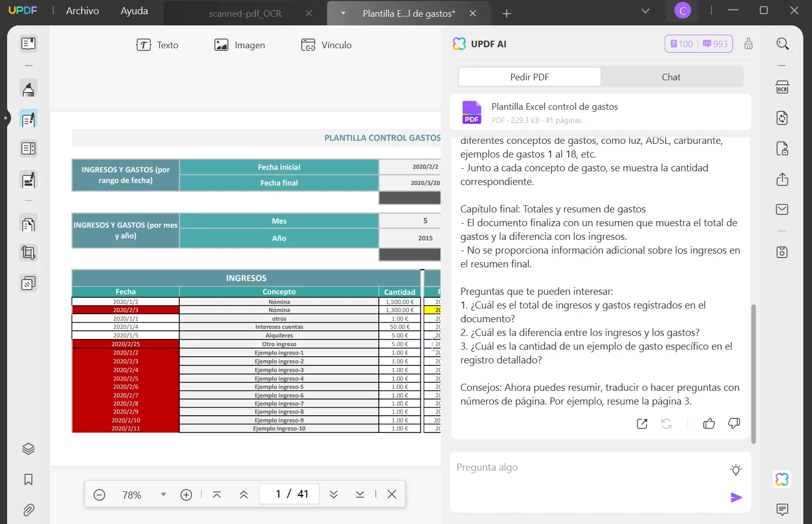
Task: Click the page number input field
Action: pos(289,494)
